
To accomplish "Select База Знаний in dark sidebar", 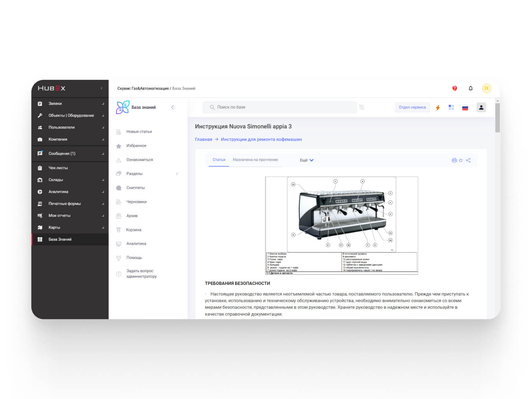I will point(70,239).
